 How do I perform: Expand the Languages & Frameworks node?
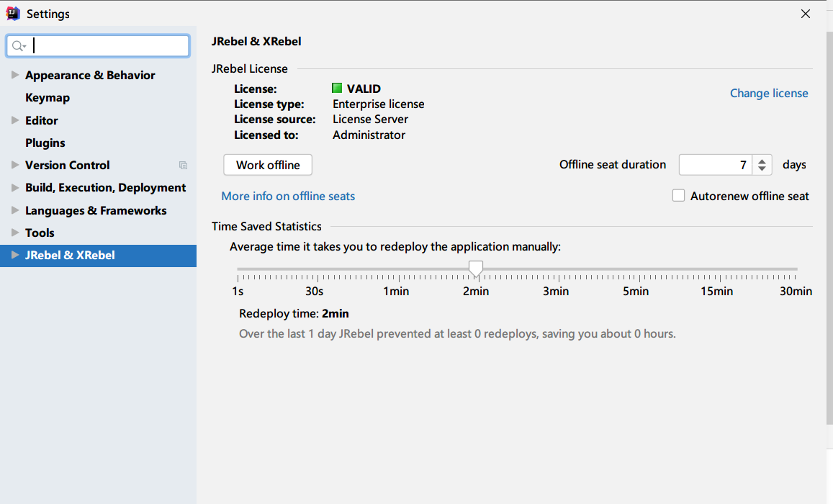click(15, 210)
